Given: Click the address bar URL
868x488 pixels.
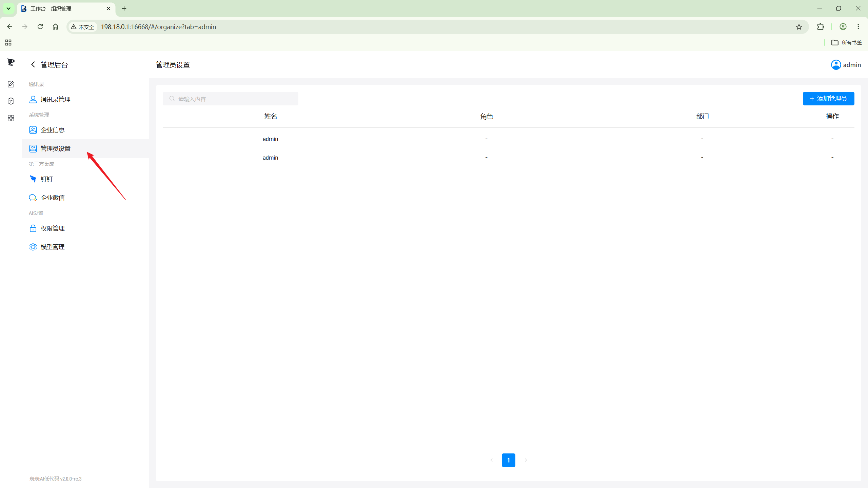Looking at the screenshot, I should tap(158, 27).
